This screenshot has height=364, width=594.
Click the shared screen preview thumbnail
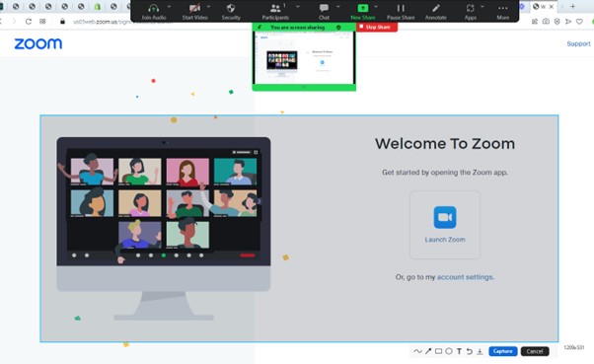[x=304, y=58]
